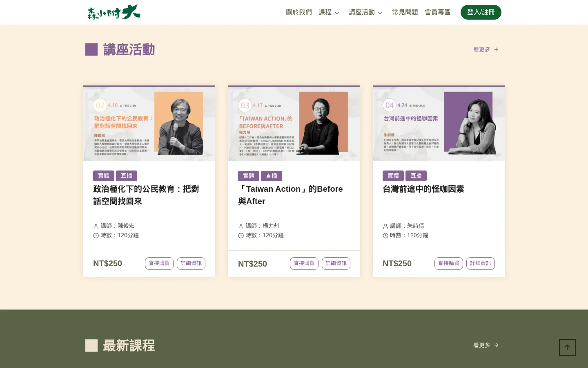
Task: Go to 常見問題 page
Action: coord(405,12)
